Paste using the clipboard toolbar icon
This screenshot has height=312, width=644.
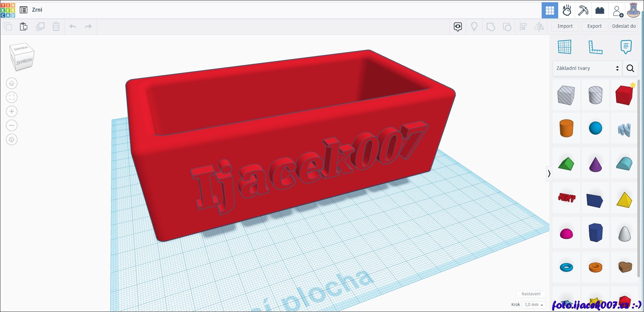pyautogui.click(x=23, y=26)
